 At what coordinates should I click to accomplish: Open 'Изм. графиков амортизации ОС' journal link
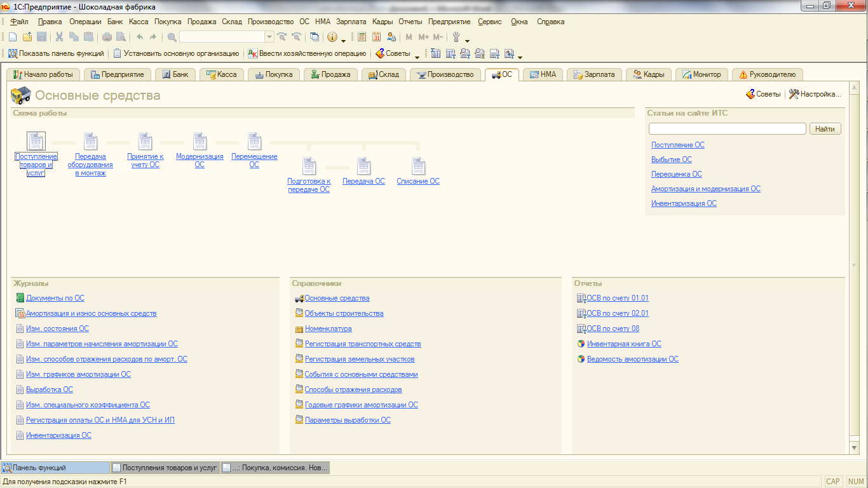[x=78, y=374]
